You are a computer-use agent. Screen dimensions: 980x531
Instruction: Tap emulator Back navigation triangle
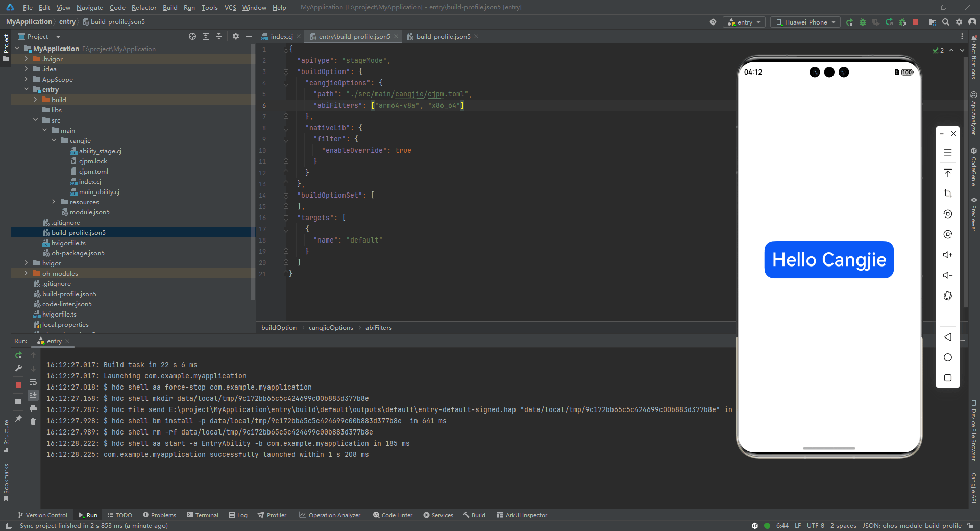(948, 337)
